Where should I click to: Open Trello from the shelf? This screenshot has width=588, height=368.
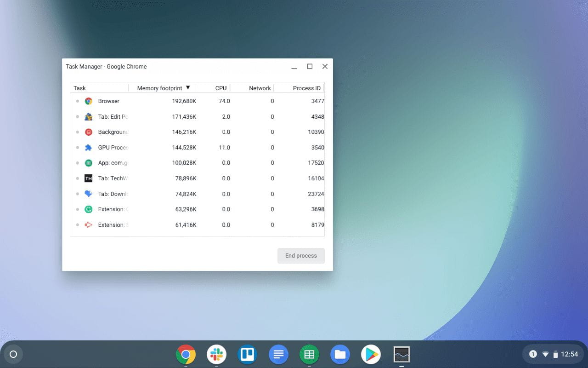tap(247, 354)
